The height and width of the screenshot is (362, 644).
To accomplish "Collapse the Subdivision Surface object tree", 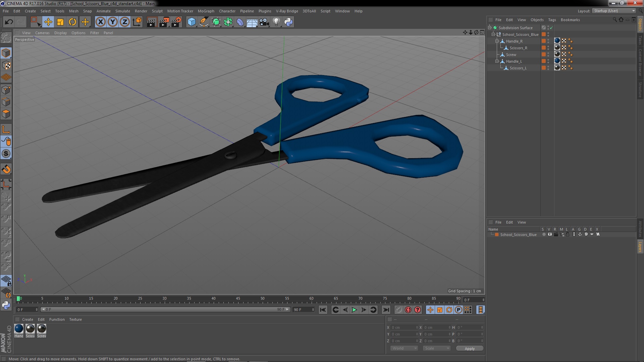I will tap(490, 28).
